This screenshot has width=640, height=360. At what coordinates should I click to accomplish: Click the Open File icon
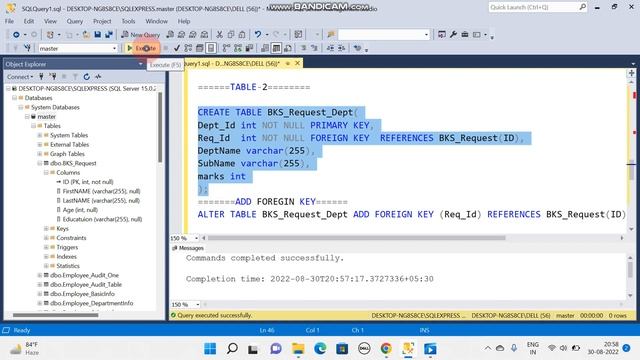(x=86, y=35)
